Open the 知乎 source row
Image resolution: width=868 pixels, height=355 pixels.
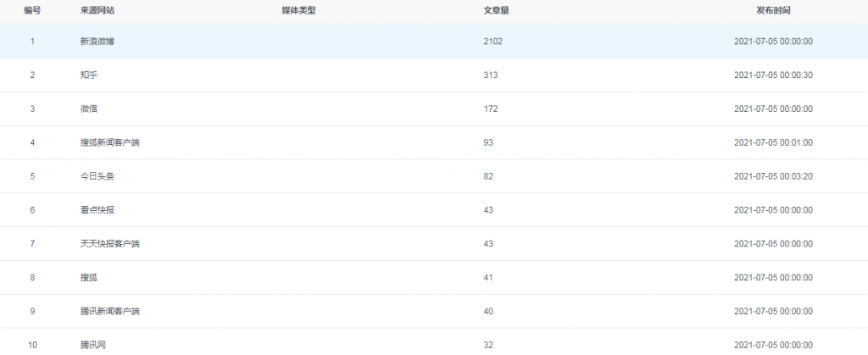pos(88,75)
